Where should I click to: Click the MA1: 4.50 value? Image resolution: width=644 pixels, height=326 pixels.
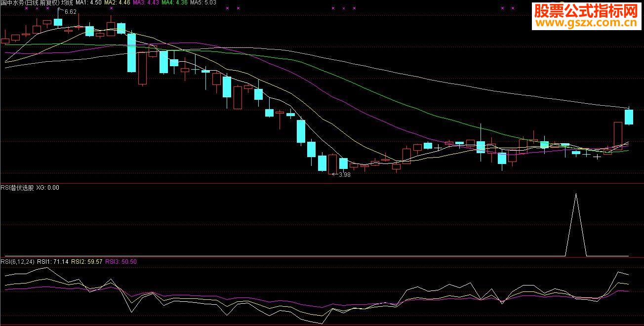[x=89, y=3]
